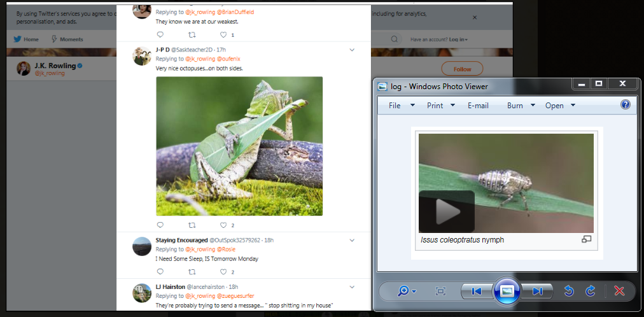Fit image to actual size in Photo Viewer

tap(440, 291)
